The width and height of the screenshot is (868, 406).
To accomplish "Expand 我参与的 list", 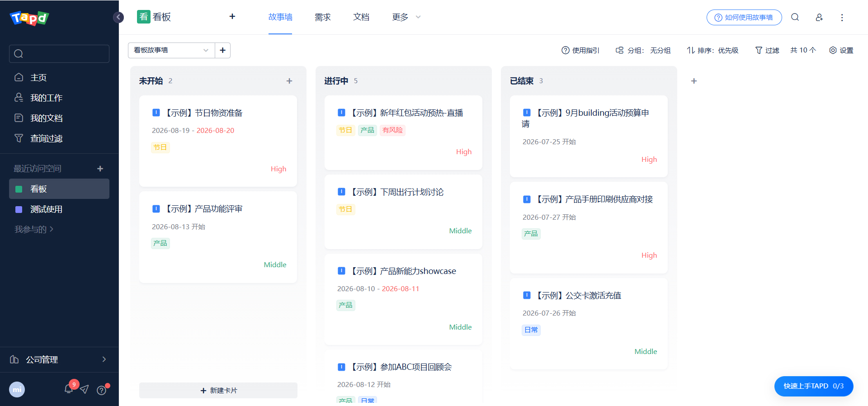I will [x=34, y=229].
